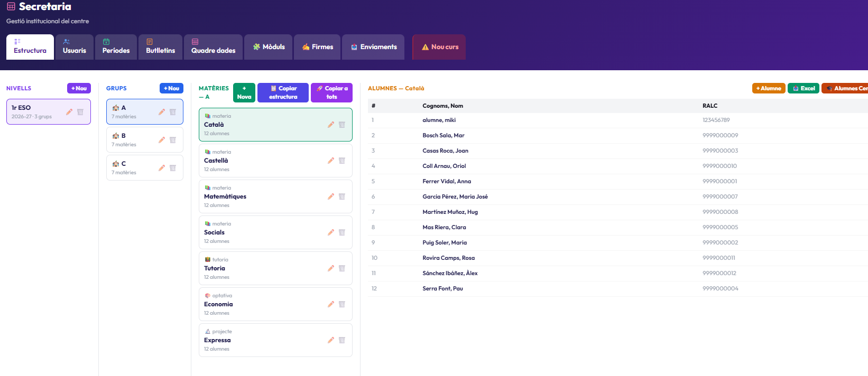The height and width of the screenshot is (376, 868).
Task: Delete the Expressa project trash icon
Action: (x=342, y=340)
